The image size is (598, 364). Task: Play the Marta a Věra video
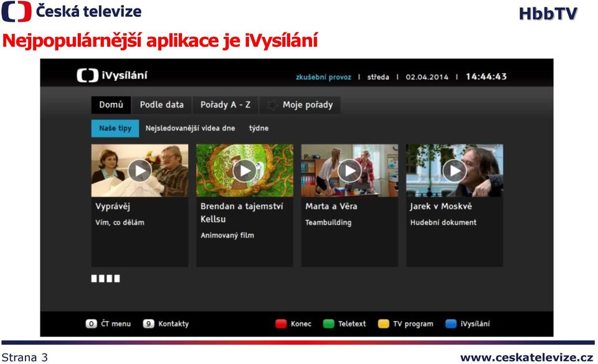coord(349,170)
